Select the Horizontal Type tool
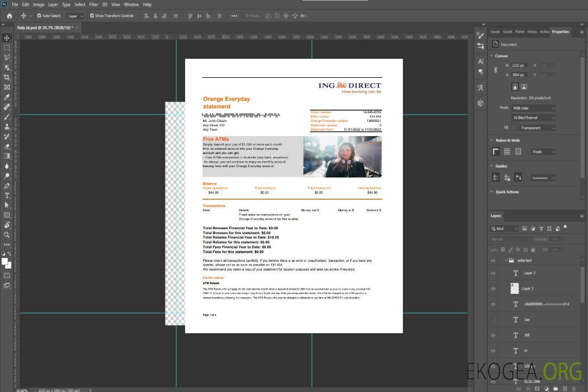 pyautogui.click(x=7, y=195)
